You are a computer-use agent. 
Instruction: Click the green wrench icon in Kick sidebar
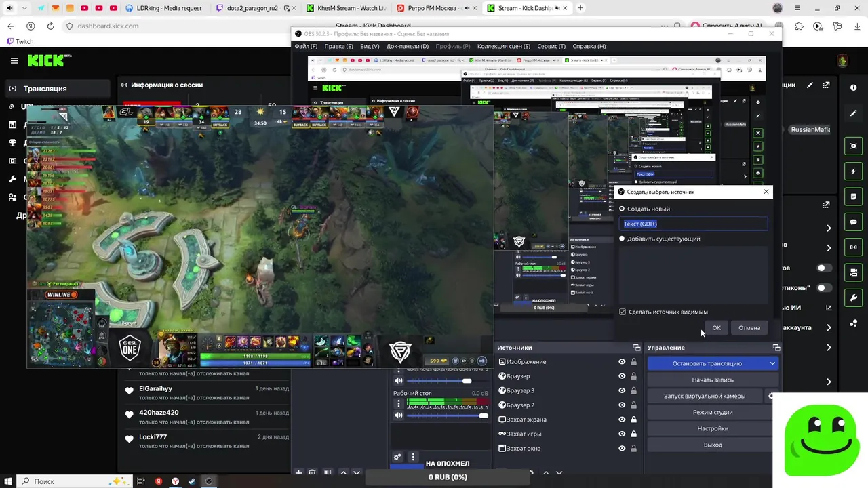click(x=854, y=298)
